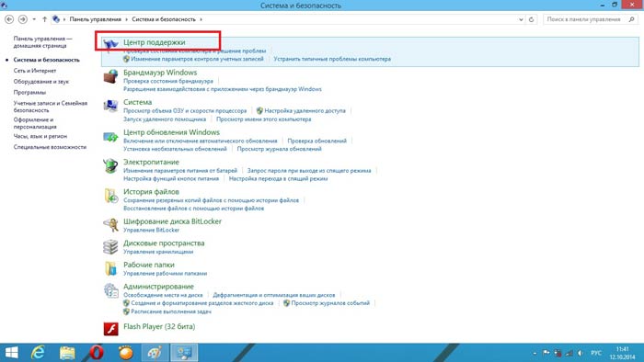Viewport: 644px width, 362px height.
Task: Go forward with the forward arrow
Action: (x=23, y=19)
